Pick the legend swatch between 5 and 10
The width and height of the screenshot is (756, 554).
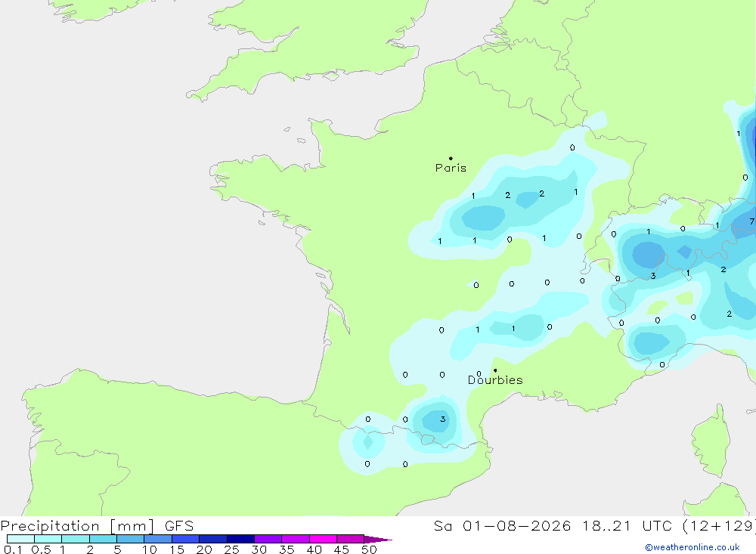coord(130,539)
